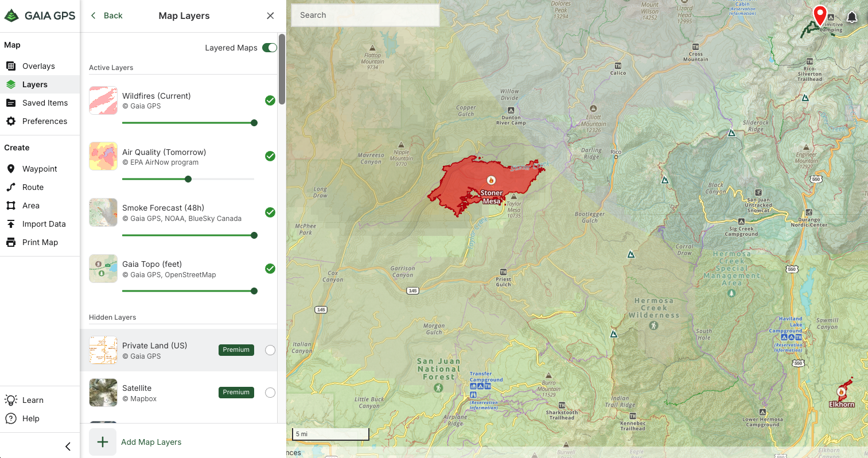Click the Sharkstooth Trailhead icon
Image resolution: width=868 pixels, height=458 pixels.
[562, 405]
